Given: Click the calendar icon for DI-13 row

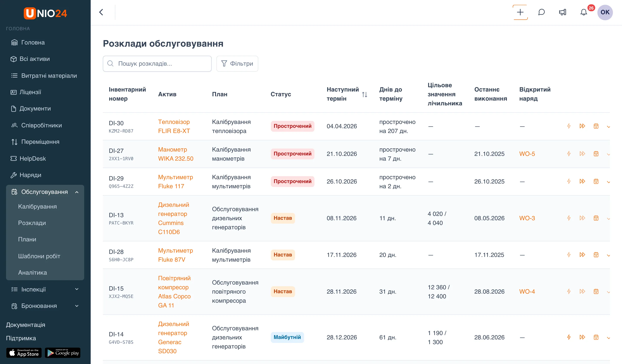Looking at the screenshot, I should coord(596,218).
